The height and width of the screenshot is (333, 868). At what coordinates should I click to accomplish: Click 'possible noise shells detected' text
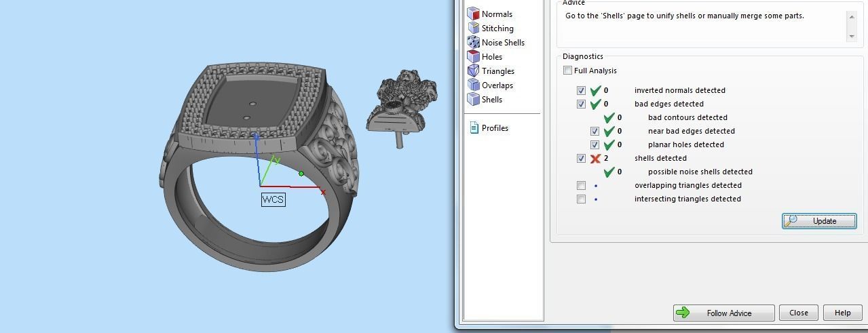700,172
